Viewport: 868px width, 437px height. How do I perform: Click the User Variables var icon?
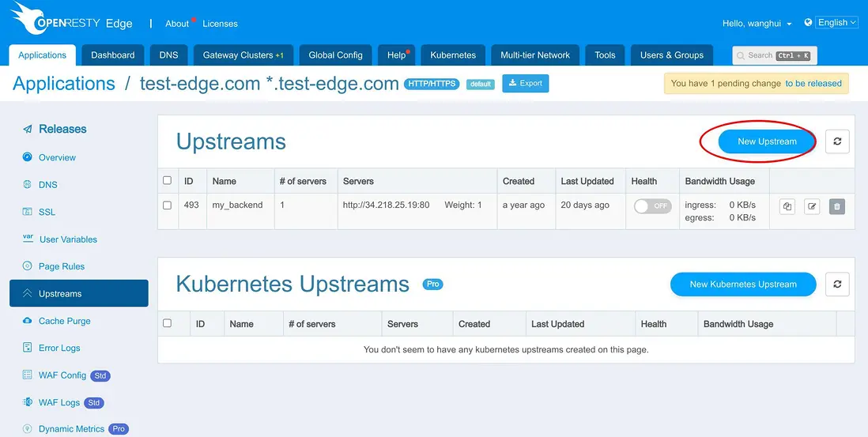28,239
